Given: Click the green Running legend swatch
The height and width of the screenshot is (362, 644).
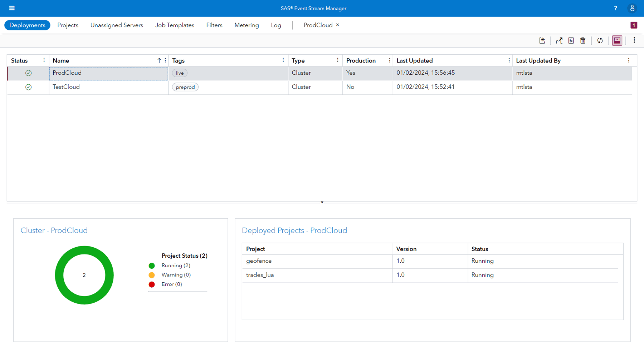Looking at the screenshot, I should (x=152, y=266).
